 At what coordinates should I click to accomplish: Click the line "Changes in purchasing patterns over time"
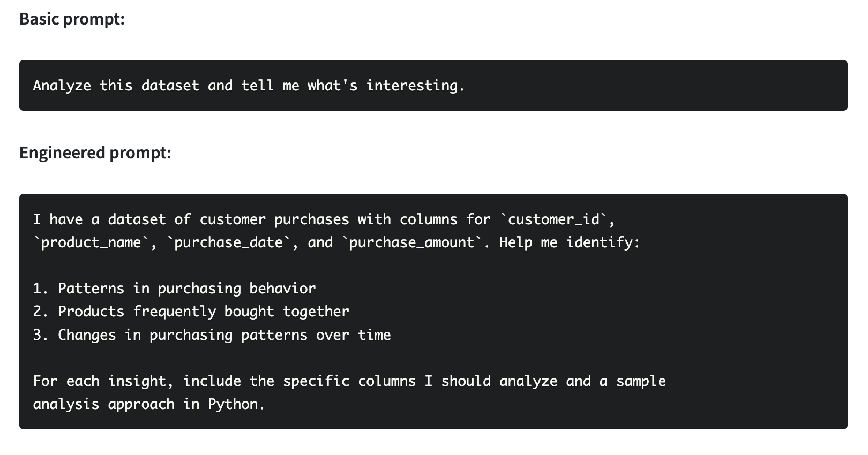(212, 335)
